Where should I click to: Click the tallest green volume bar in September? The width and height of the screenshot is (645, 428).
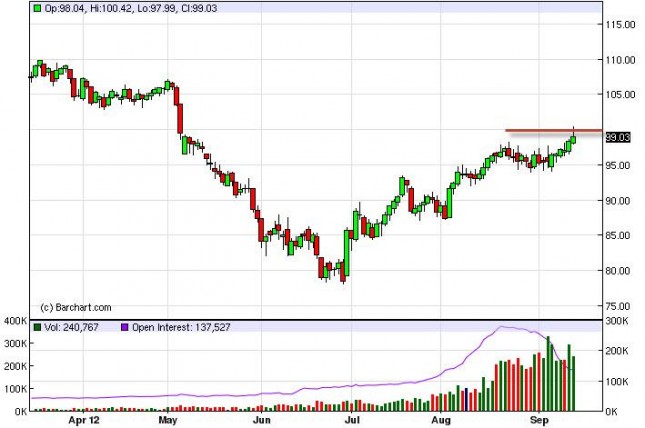548,374
